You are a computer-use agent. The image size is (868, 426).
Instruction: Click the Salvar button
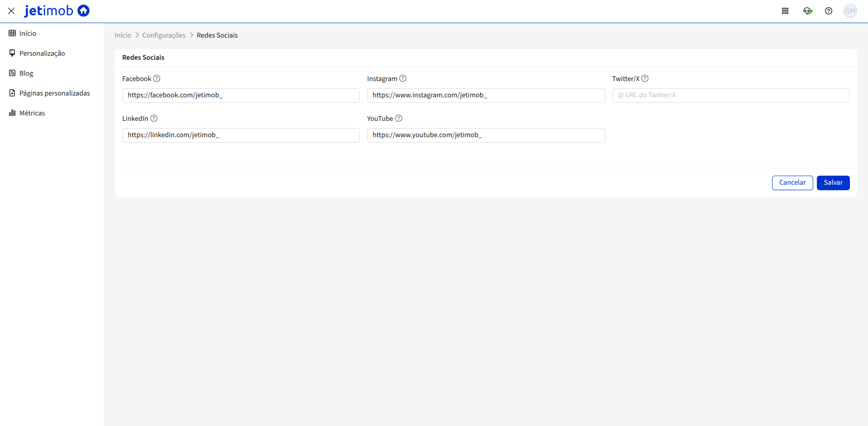(x=833, y=183)
